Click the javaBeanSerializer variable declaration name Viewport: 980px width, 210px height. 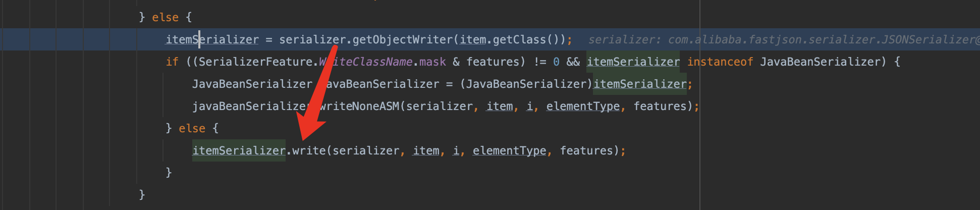pyautogui.click(x=379, y=84)
